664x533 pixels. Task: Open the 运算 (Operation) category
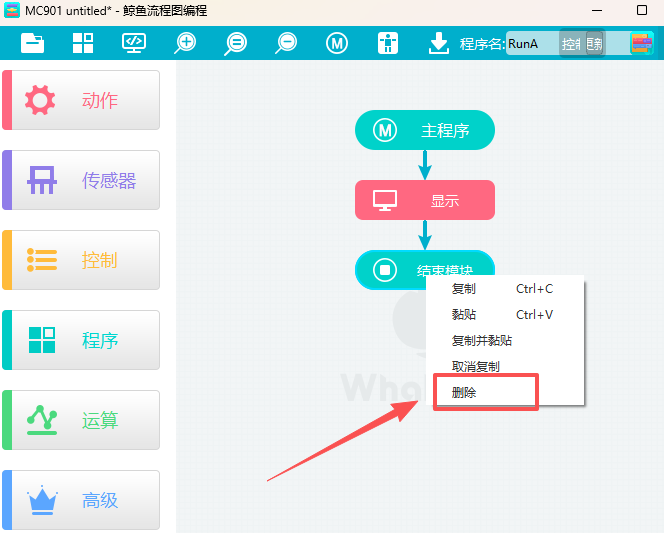point(82,420)
